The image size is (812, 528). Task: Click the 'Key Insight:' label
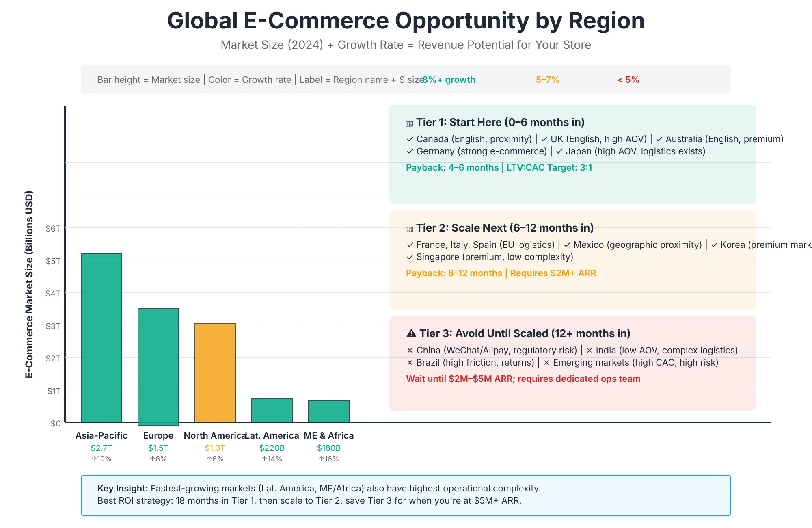[x=123, y=488]
